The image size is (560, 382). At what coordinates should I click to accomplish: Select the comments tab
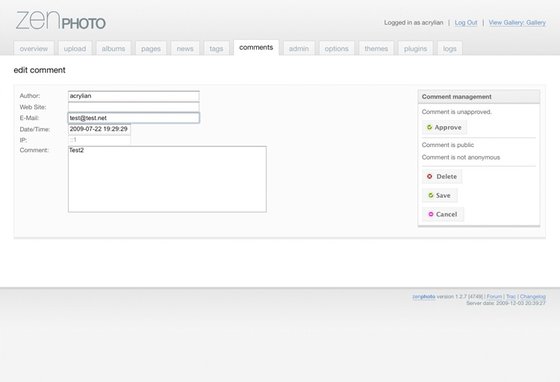click(256, 47)
